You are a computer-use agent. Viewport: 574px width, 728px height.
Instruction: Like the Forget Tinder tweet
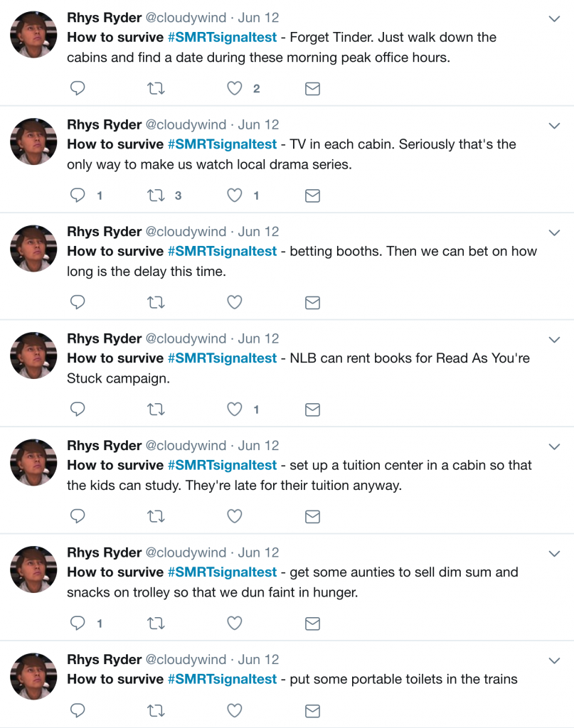click(234, 88)
